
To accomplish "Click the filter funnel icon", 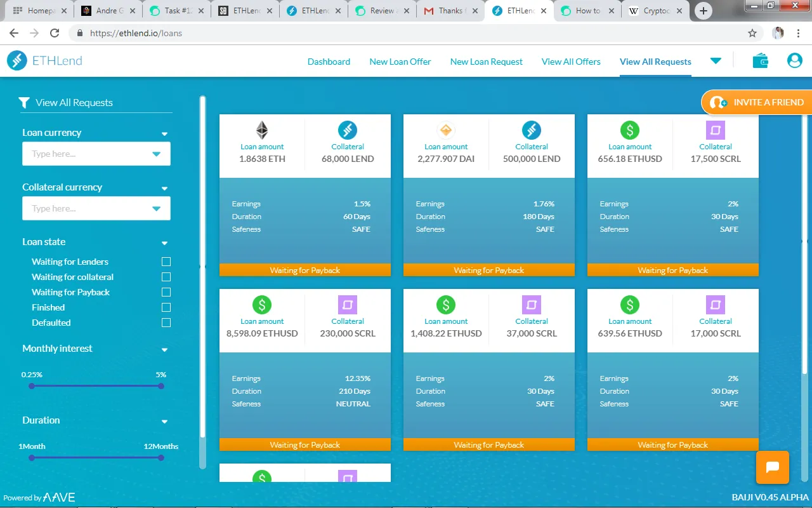I will tap(24, 102).
